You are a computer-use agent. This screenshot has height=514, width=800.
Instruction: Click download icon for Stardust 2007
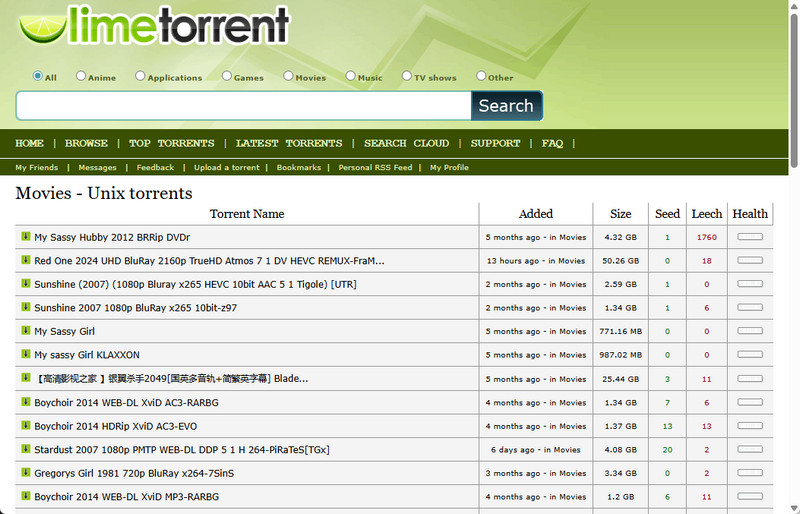click(26, 449)
